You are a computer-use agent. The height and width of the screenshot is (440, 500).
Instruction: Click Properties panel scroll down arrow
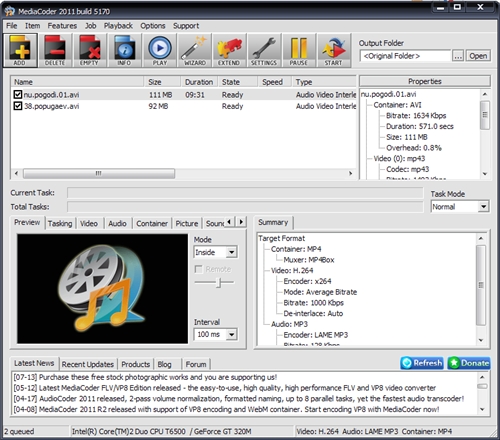click(x=485, y=174)
